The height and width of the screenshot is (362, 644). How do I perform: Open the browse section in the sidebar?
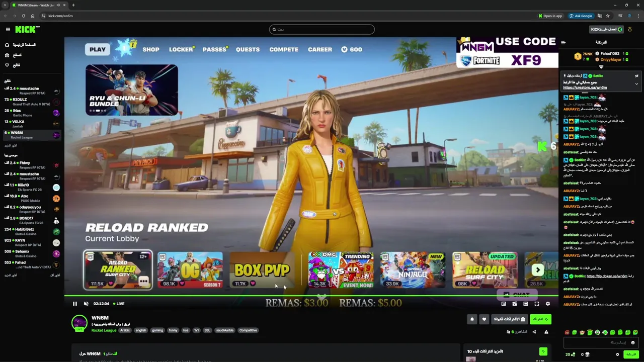pyautogui.click(x=13, y=55)
